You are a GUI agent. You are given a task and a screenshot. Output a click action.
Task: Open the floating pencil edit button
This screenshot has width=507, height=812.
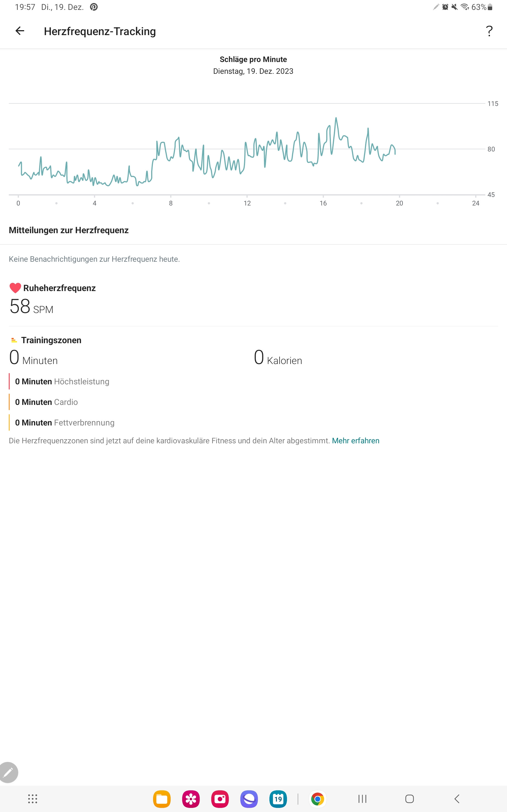pyautogui.click(x=8, y=772)
